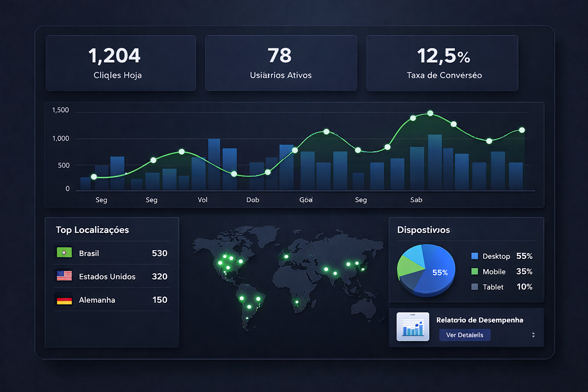The width and height of the screenshot is (588, 392).
Task: Select the Alemanha row with value 150
Action: [x=112, y=300]
